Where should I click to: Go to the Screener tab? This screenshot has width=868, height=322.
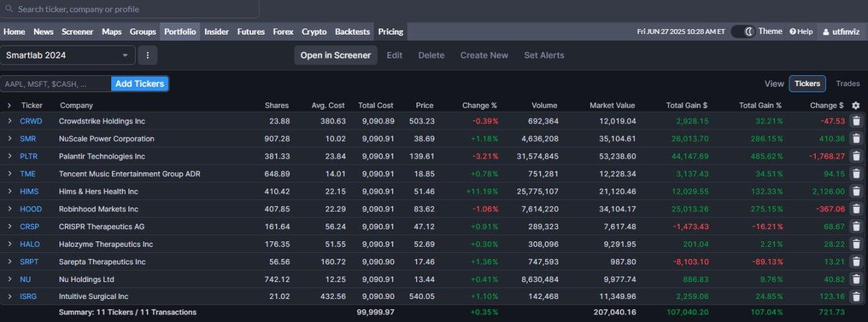pos(77,32)
